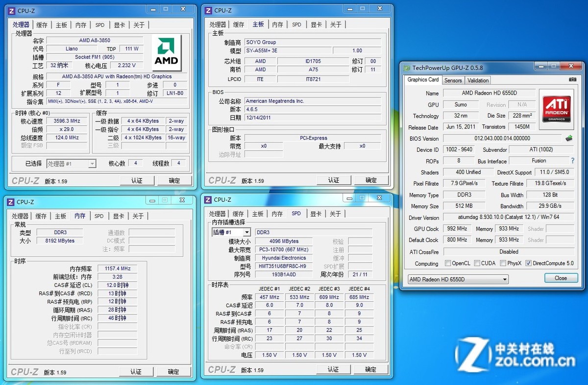This screenshot has width=588, height=385.
Task: Click the 685 MHz JEDEC #4 frequency cell
Action: click(x=359, y=297)
